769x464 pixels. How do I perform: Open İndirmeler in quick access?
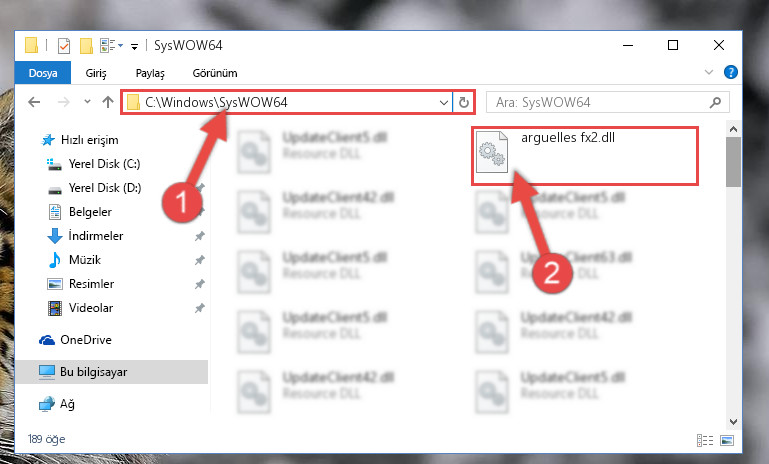(x=96, y=236)
